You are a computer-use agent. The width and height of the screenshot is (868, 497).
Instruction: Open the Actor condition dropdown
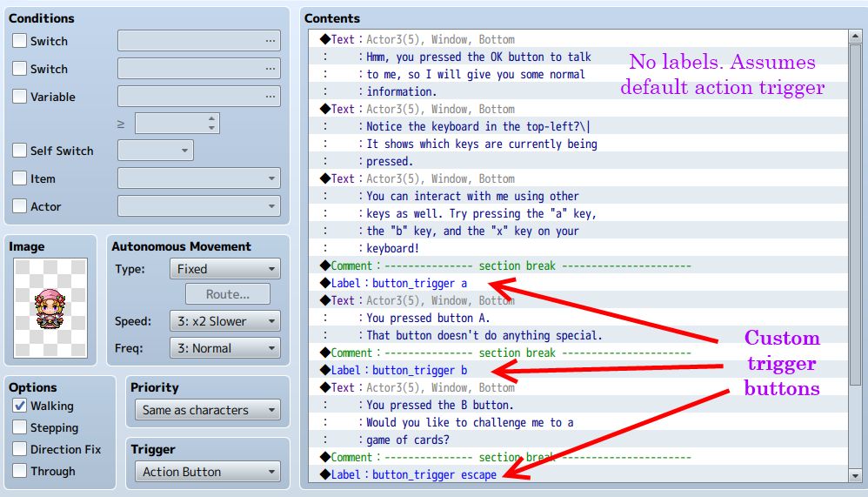[198, 205]
